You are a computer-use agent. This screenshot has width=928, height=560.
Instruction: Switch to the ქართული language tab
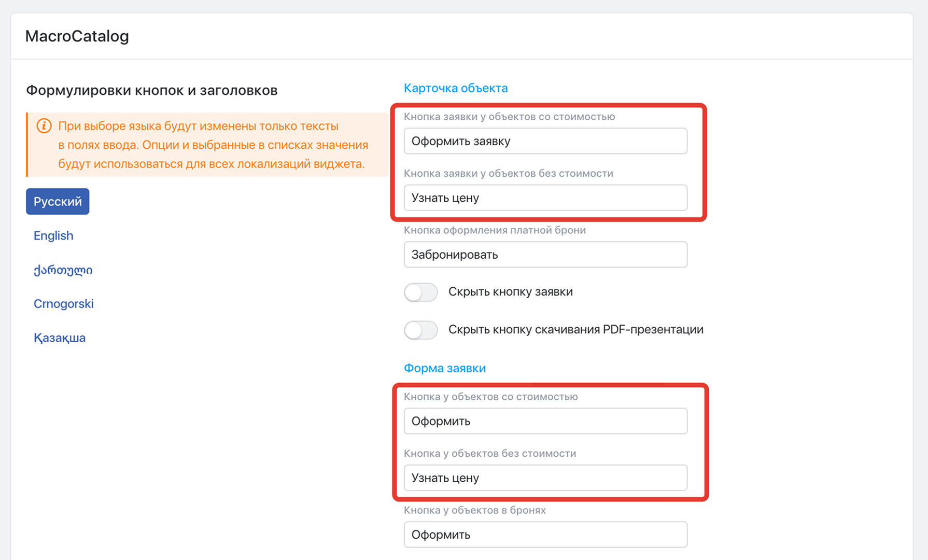pyautogui.click(x=63, y=270)
